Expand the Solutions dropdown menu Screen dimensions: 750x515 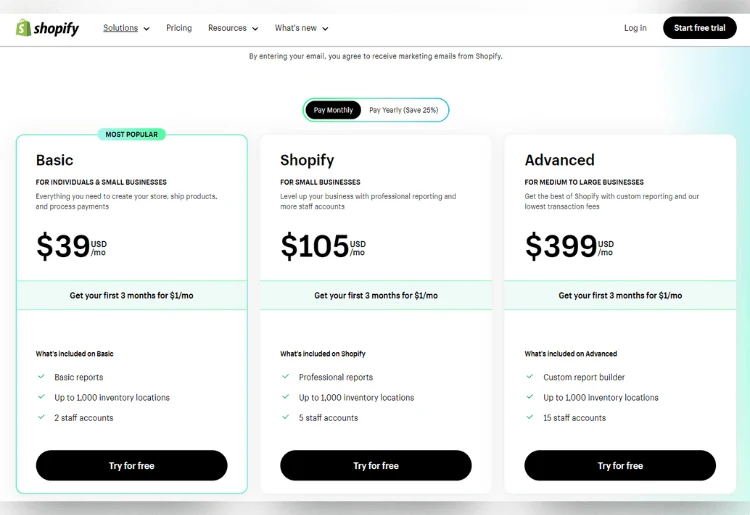pos(126,28)
